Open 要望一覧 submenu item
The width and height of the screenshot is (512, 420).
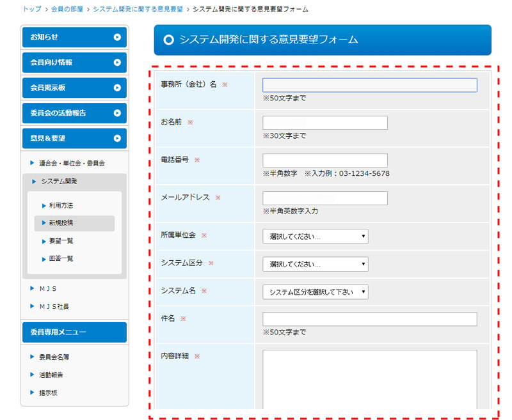(x=61, y=241)
